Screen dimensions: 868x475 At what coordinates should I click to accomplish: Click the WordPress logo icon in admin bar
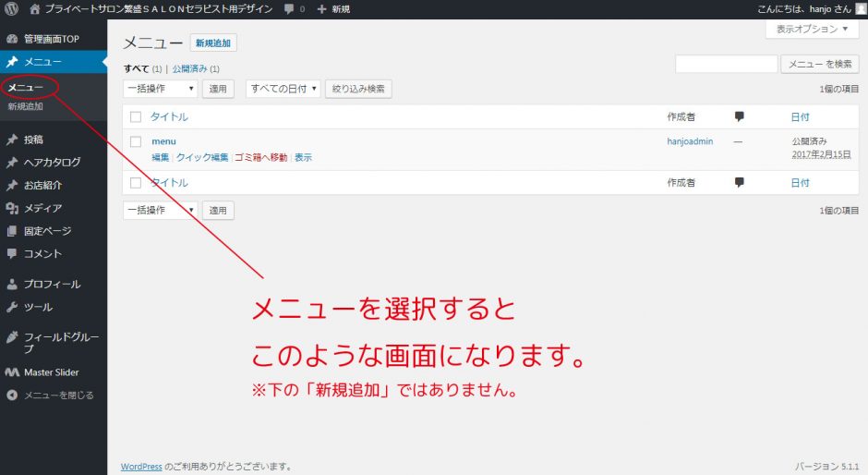[x=12, y=8]
